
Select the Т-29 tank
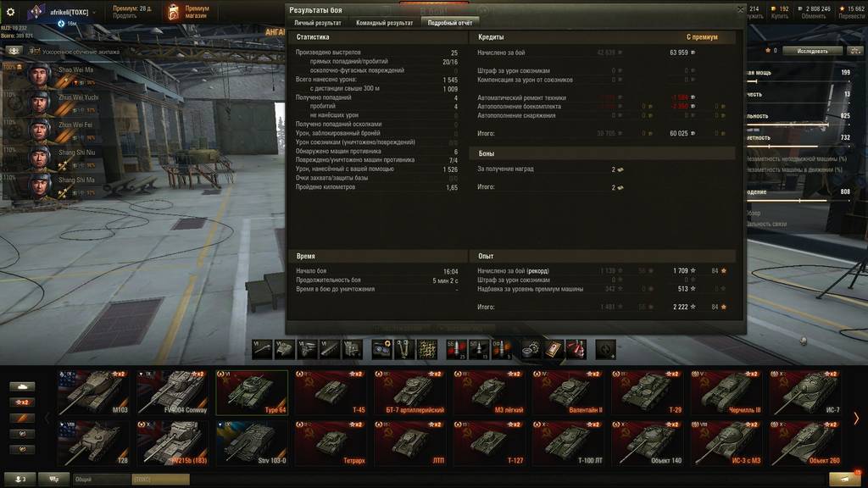648,392
